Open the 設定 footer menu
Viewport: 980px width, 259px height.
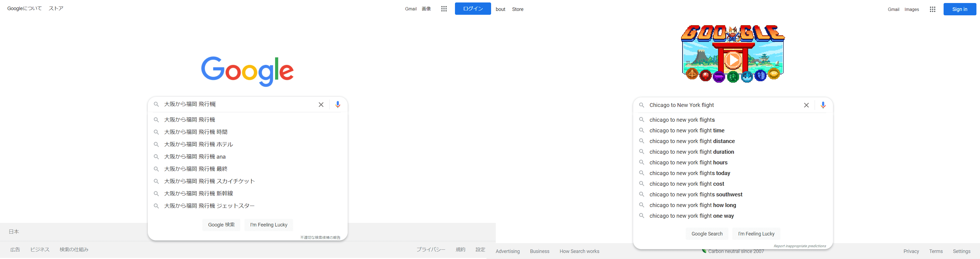coord(480,249)
